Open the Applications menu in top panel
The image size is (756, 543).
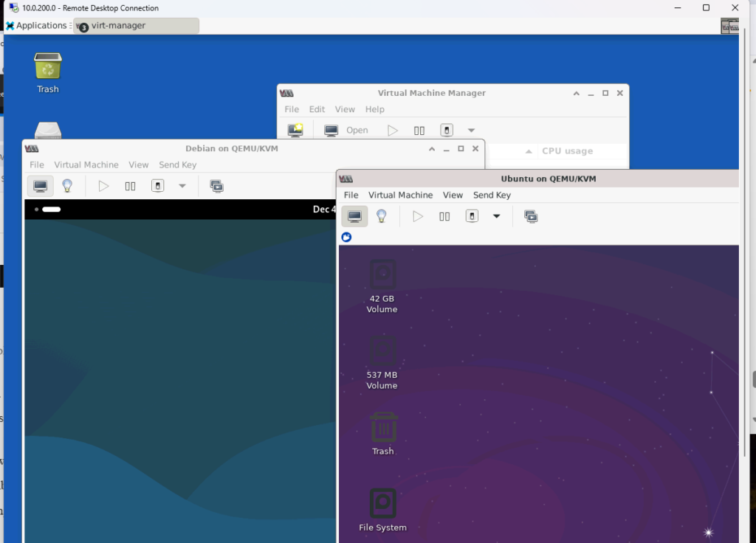(37, 25)
